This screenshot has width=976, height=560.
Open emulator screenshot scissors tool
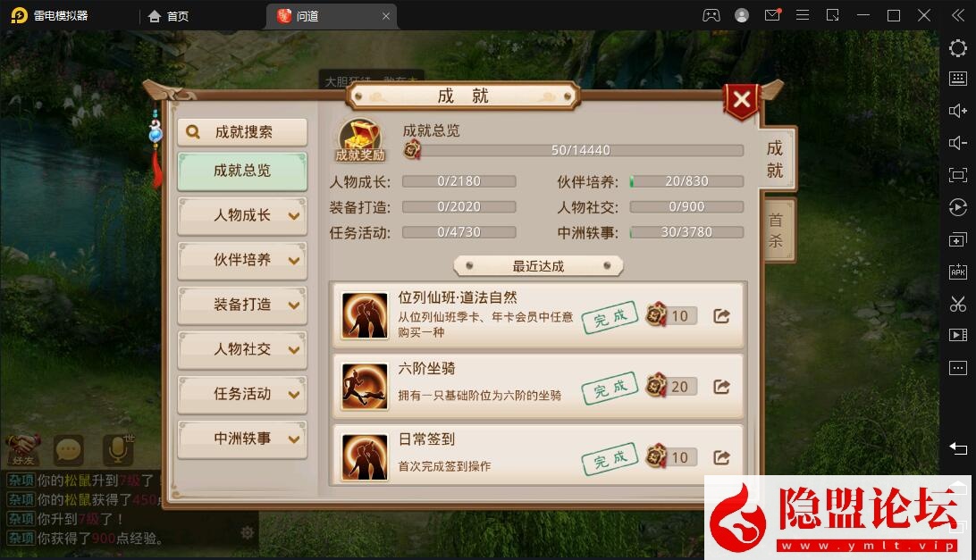click(957, 304)
